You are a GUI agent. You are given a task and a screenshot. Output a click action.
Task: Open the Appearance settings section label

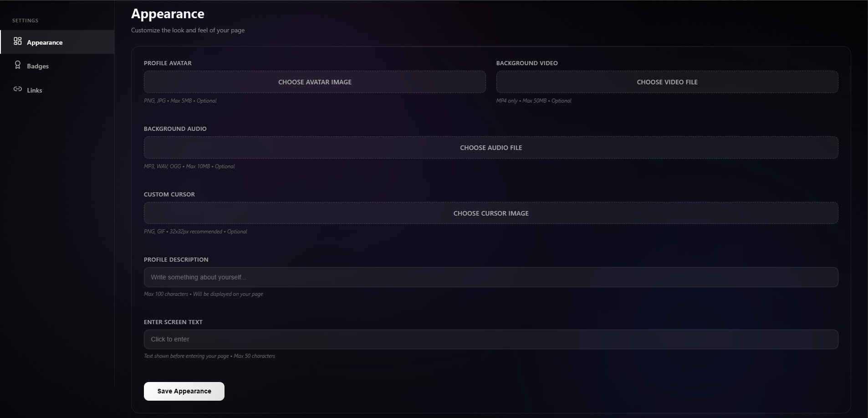click(x=45, y=42)
